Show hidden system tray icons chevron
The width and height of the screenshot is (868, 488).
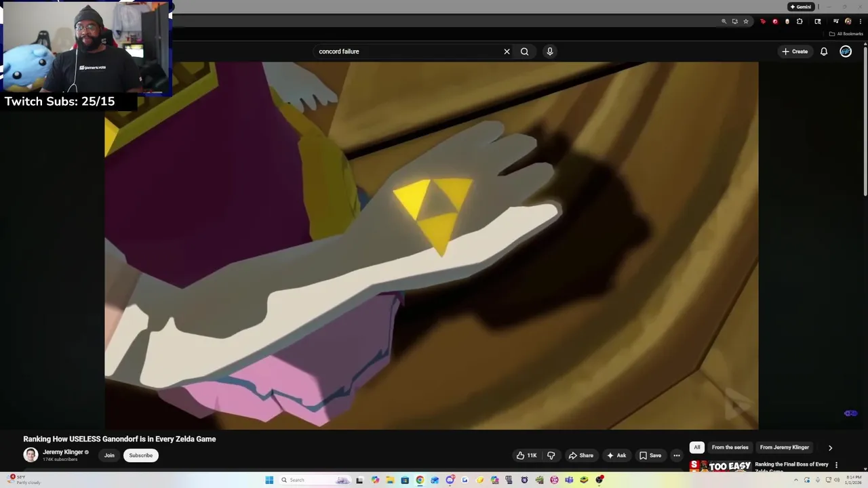click(x=796, y=480)
